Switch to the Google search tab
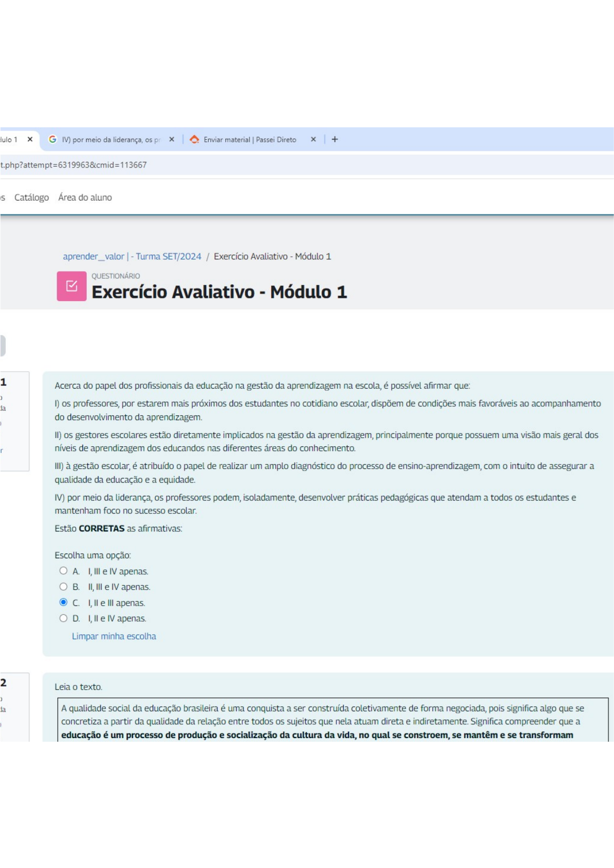Viewport: 614px width, 868px height. click(x=110, y=140)
